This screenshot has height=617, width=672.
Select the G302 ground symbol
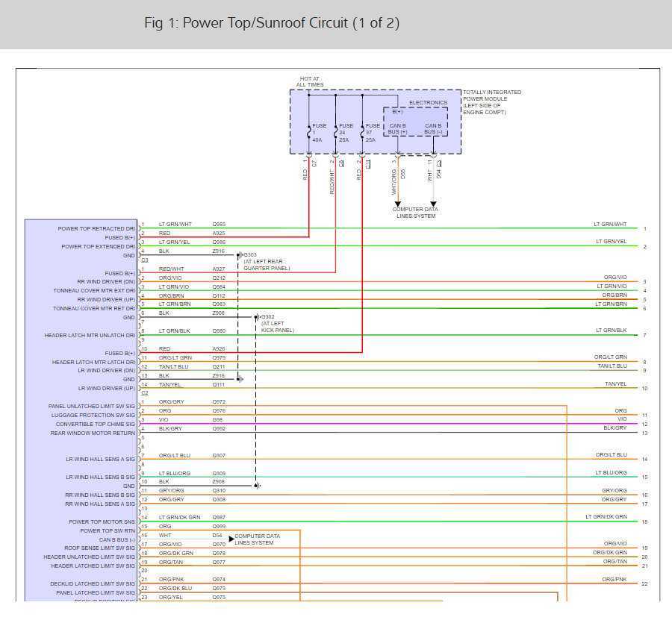click(257, 317)
